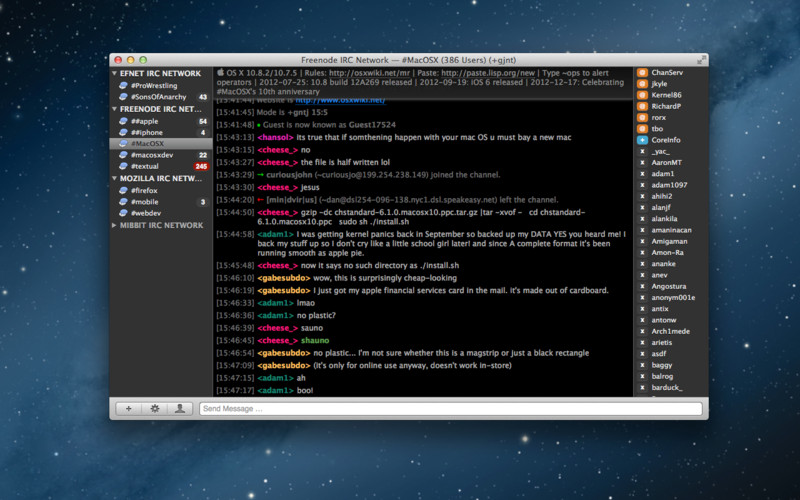Click the #webdev channel bubble icon
This screenshot has height=500, width=800.
click(x=123, y=213)
